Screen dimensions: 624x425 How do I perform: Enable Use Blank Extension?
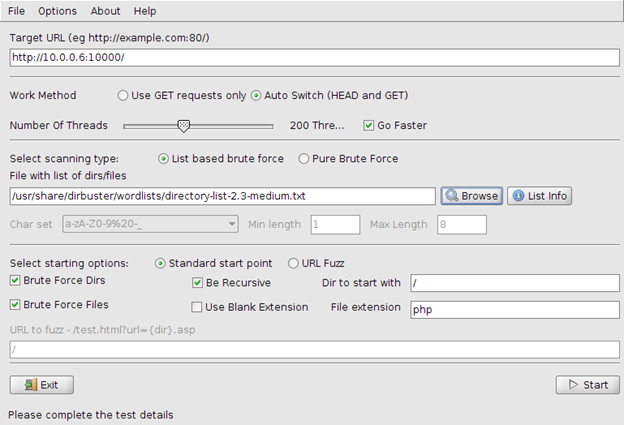pyautogui.click(x=198, y=308)
